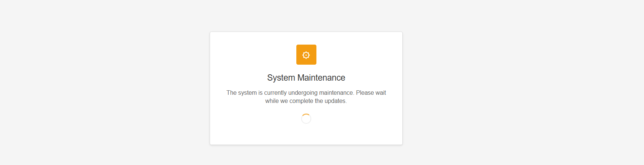This screenshot has width=644, height=165.
Task: Click the word "currently" in the message
Action: (275, 93)
